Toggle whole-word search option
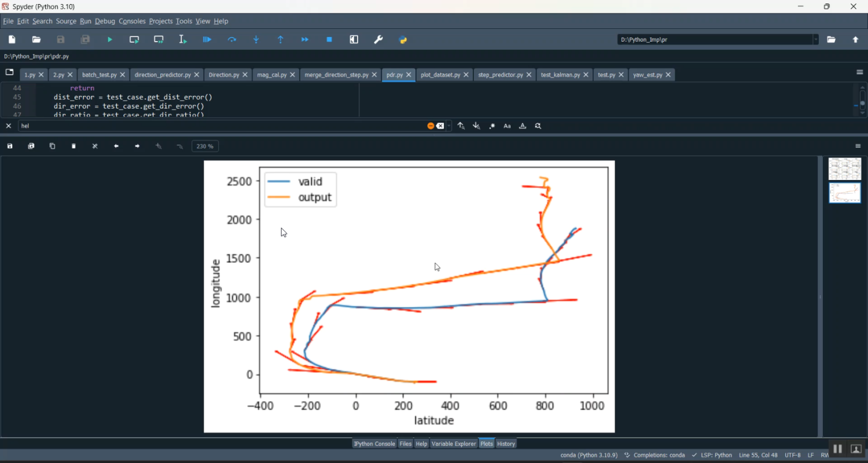 (523, 126)
